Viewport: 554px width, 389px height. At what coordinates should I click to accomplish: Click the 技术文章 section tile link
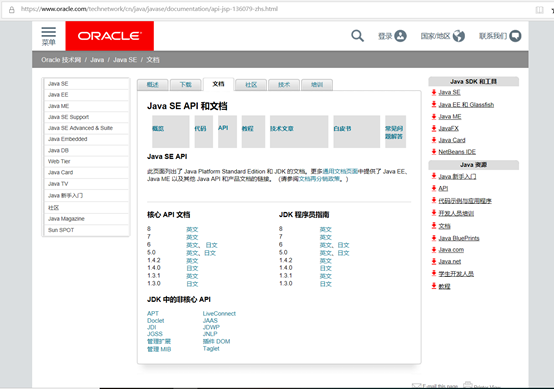(282, 129)
